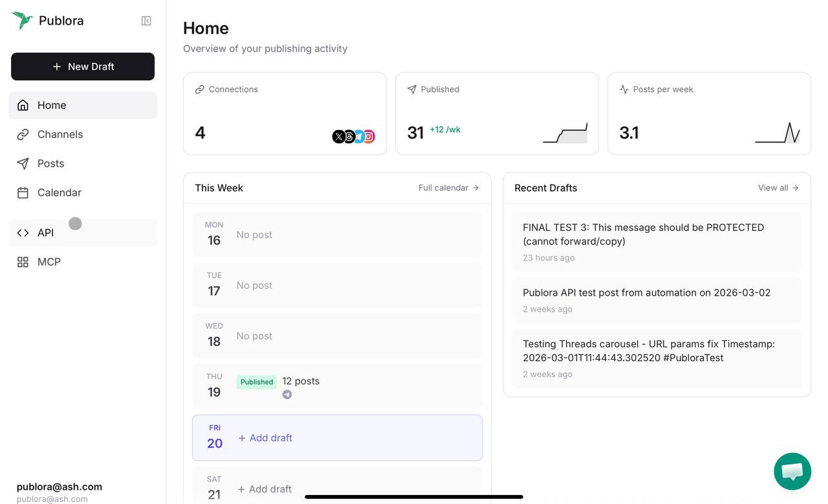This screenshot has width=828, height=504.
Task: Open the MCP section
Action: (x=83, y=261)
